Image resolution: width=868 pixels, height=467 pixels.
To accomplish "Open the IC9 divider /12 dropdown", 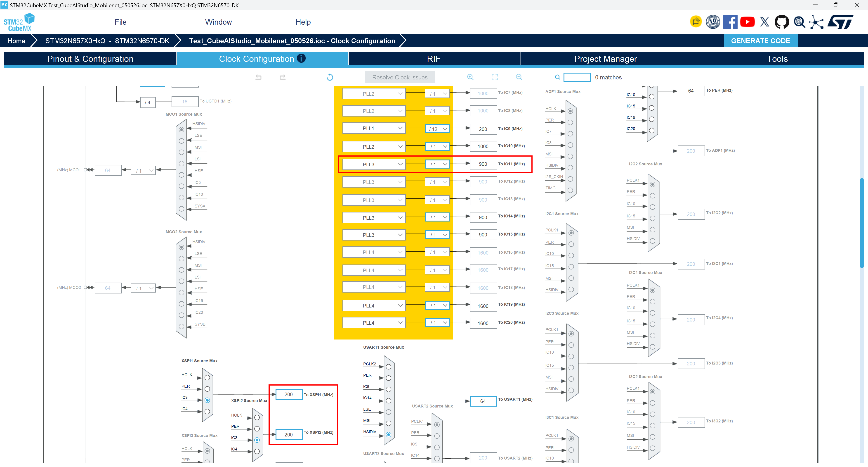I will click(437, 129).
